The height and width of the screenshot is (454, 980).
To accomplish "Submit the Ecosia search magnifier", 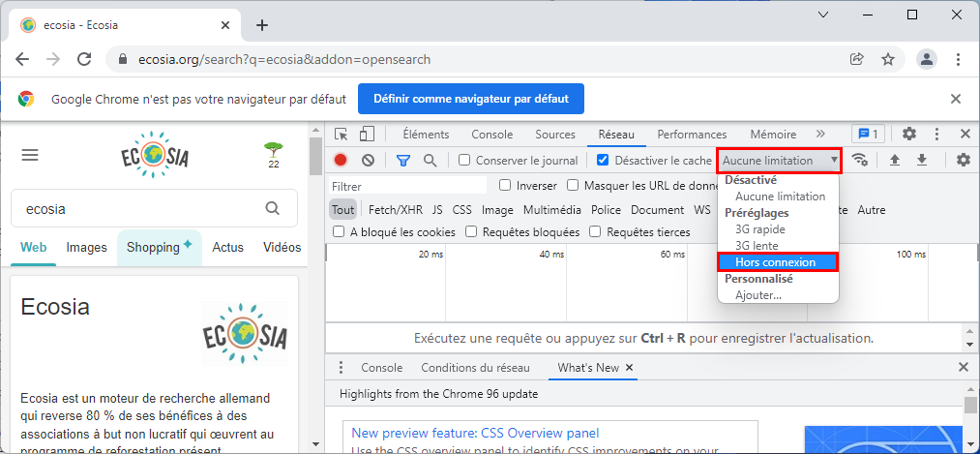I will [272, 208].
